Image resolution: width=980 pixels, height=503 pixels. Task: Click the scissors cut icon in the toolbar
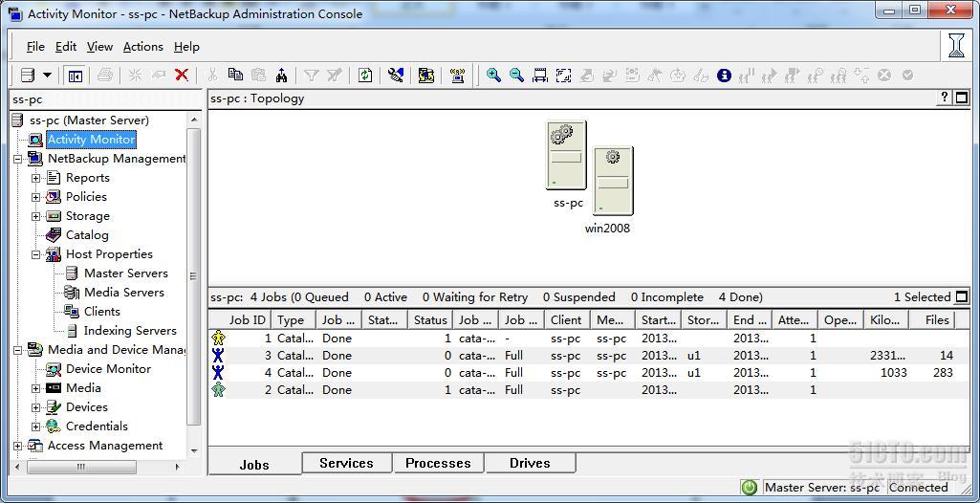pyautogui.click(x=212, y=76)
